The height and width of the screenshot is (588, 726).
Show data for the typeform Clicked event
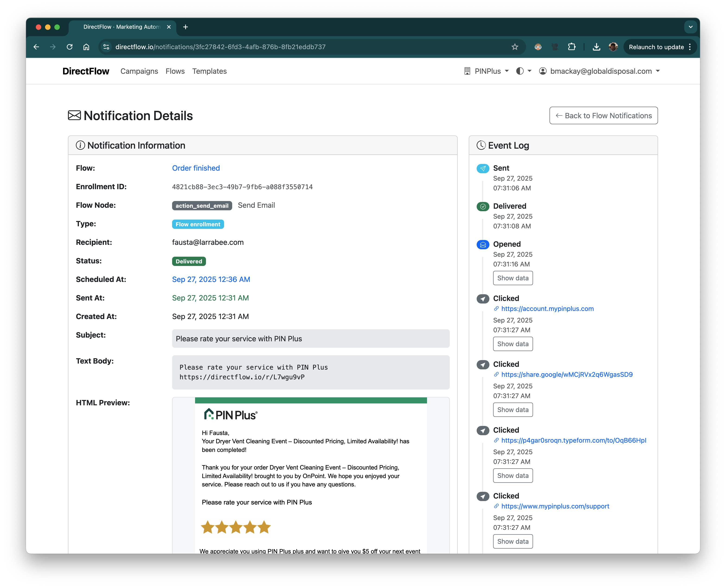(513, 476)
